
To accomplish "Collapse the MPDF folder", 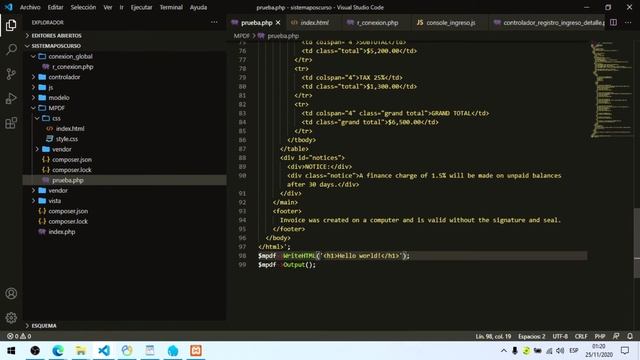I will (124, 108).
